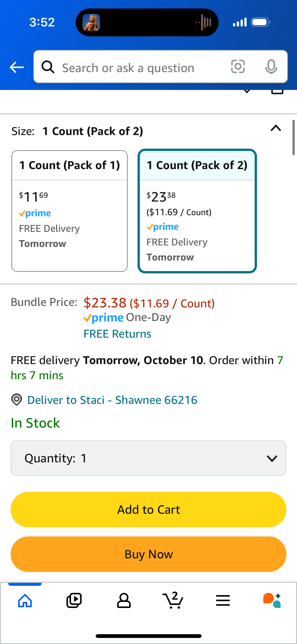This screenshot has width=297, height=644.
Task: Open camera lens search icon
Action: point(238,67)
